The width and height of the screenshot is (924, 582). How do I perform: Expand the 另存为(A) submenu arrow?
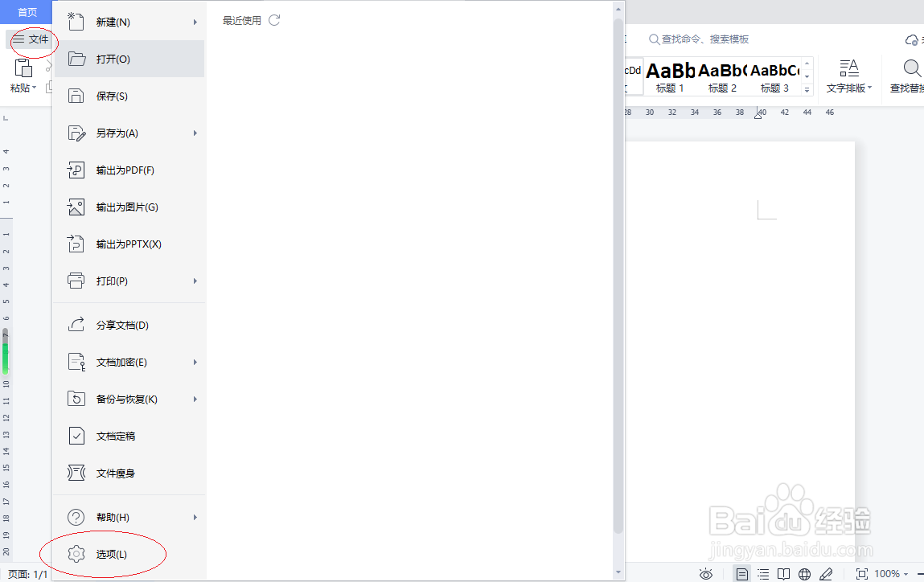[x=195, y=133]
